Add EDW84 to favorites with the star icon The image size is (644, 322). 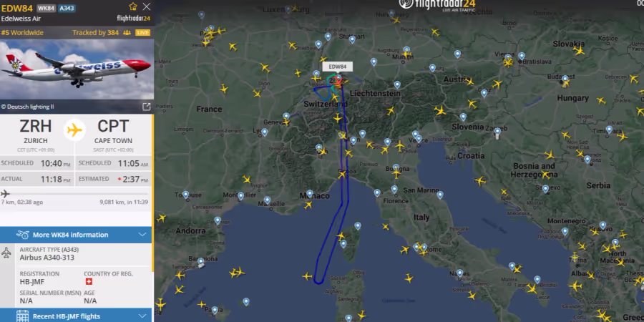tap(132, 6)
